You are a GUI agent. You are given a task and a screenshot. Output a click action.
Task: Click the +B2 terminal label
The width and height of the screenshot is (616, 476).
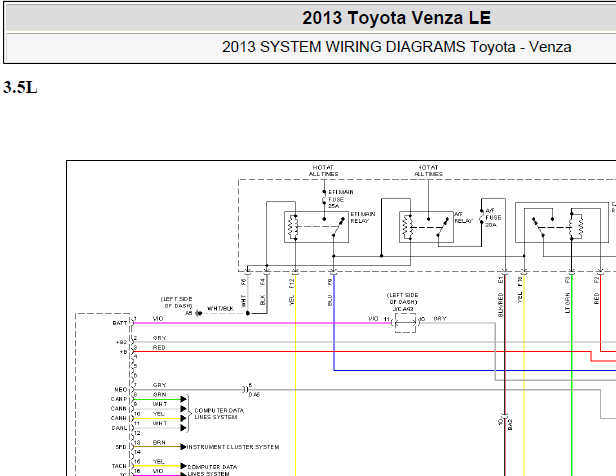[x=121, y=342]
